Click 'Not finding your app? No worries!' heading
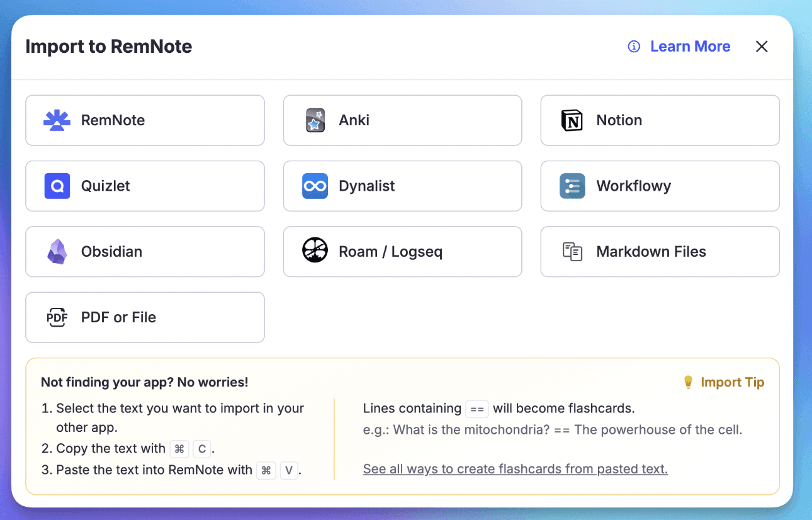 point(145,382)
